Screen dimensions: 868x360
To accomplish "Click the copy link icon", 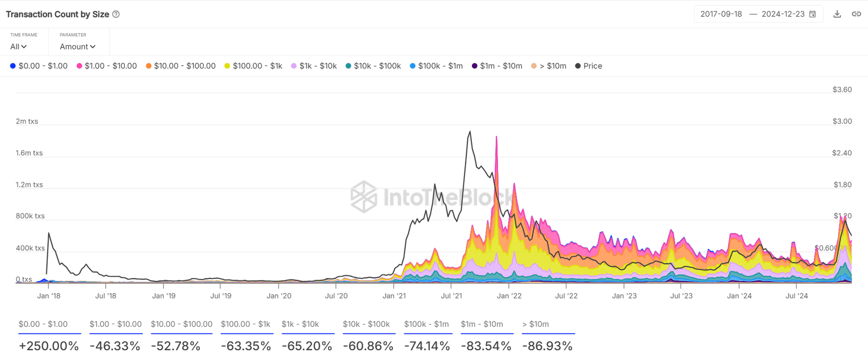I will [x=856, y=14].
